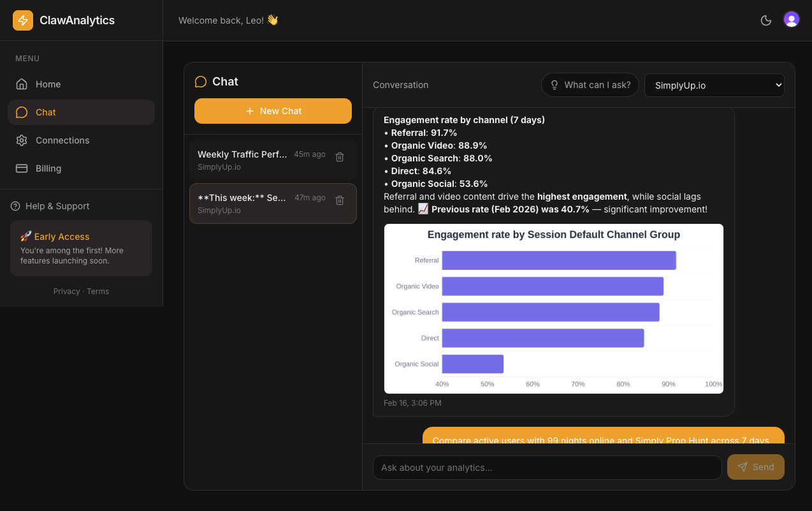Delete the This week chat with trash icon
This screenshot has width=812, height=511.
coord(339,200)
